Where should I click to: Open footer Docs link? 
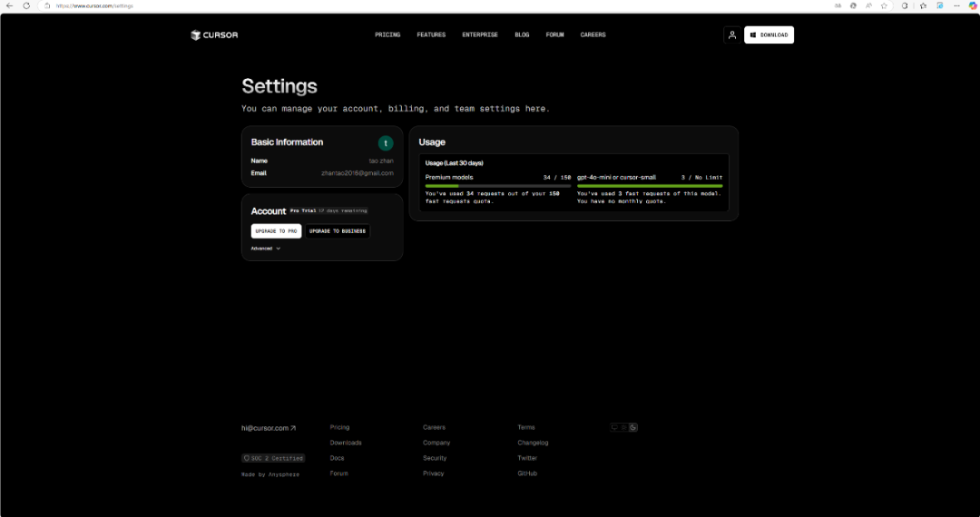pos(337,458)
